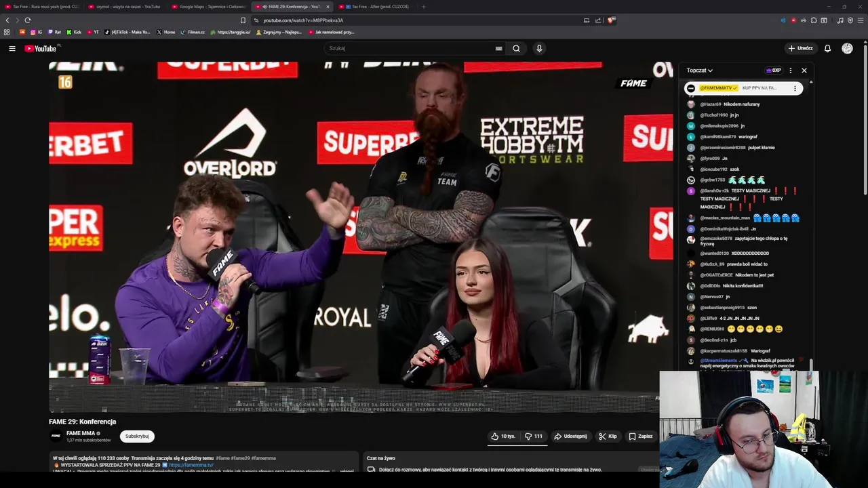This screenshot has width=868, height=488.
Task: Click chat username @kamil98kamil79
Action: 718,137
